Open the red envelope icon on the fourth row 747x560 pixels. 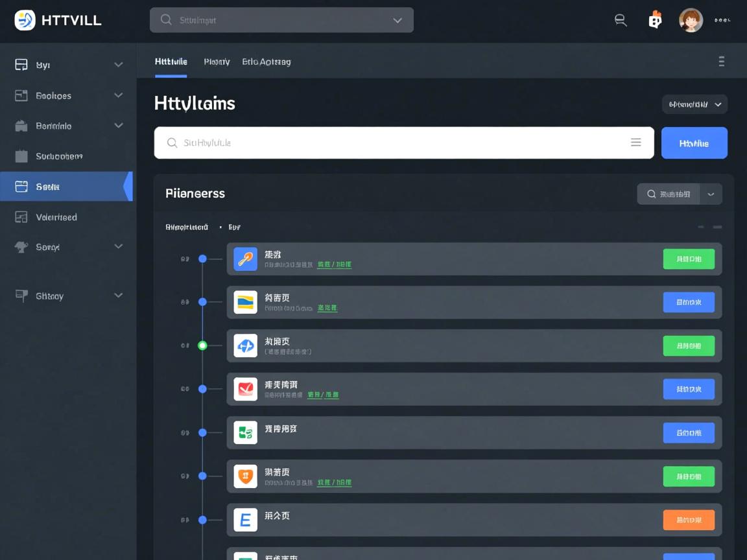[x=245, y=389]
